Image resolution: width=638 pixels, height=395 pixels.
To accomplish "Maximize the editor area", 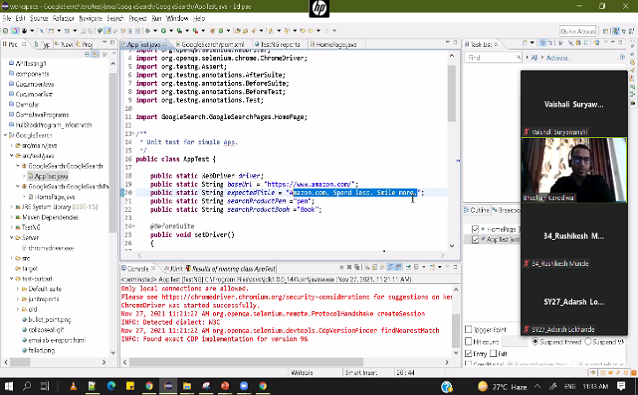I will coord(455,42).
